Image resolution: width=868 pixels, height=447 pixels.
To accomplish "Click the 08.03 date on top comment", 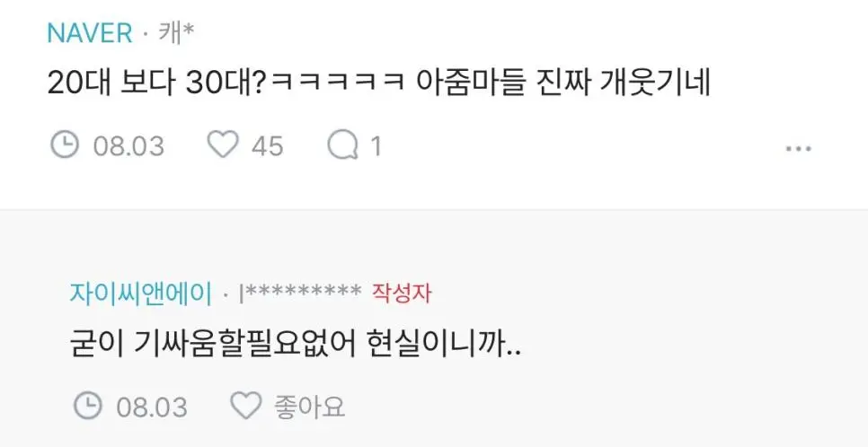I will coord(129,146).
